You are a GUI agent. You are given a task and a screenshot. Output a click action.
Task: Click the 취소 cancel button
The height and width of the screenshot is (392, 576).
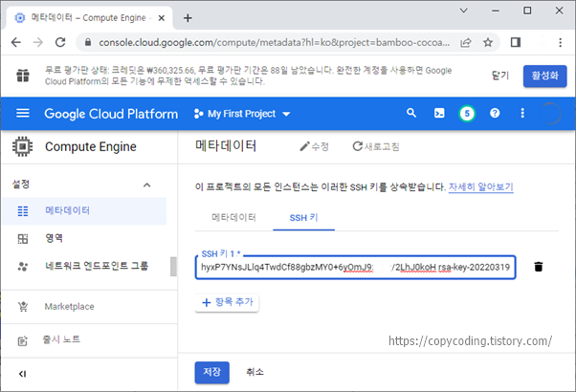click(255, 372)
